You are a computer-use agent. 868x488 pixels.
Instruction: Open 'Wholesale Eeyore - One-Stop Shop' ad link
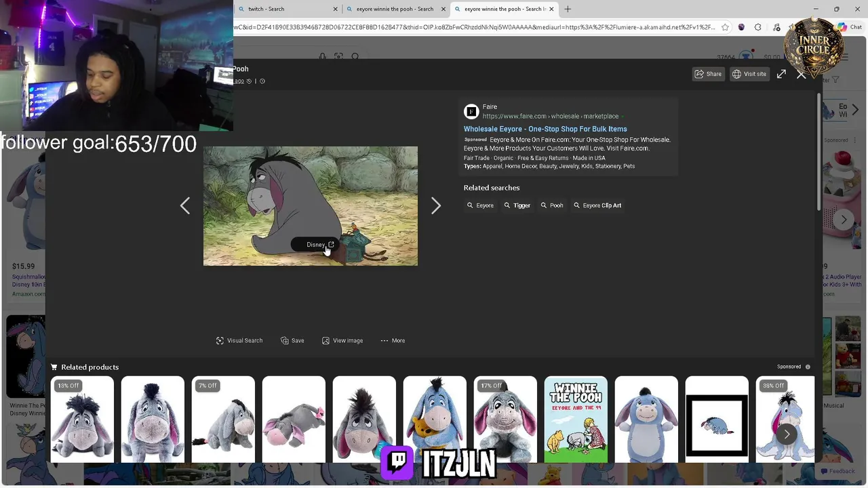coord(545,129)
